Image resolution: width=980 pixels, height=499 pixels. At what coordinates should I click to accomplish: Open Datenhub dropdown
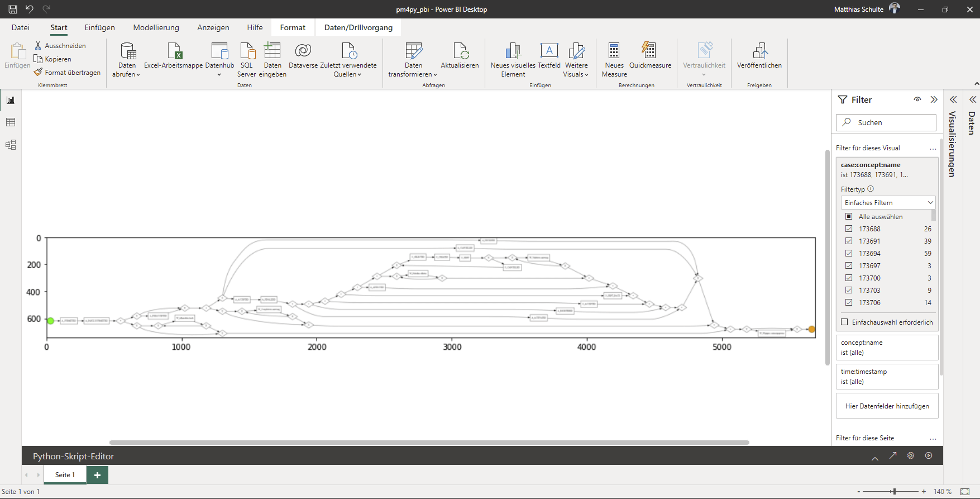(x=219, y=74)
